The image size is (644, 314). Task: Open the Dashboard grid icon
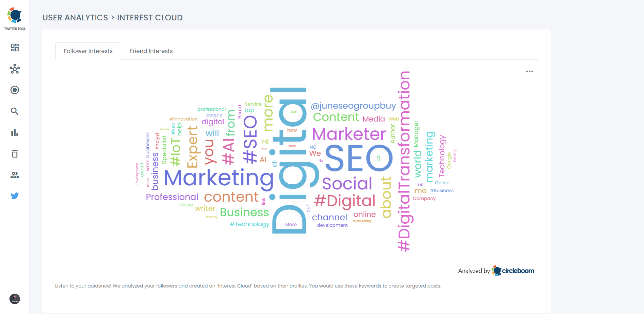[x=15, y=48]
